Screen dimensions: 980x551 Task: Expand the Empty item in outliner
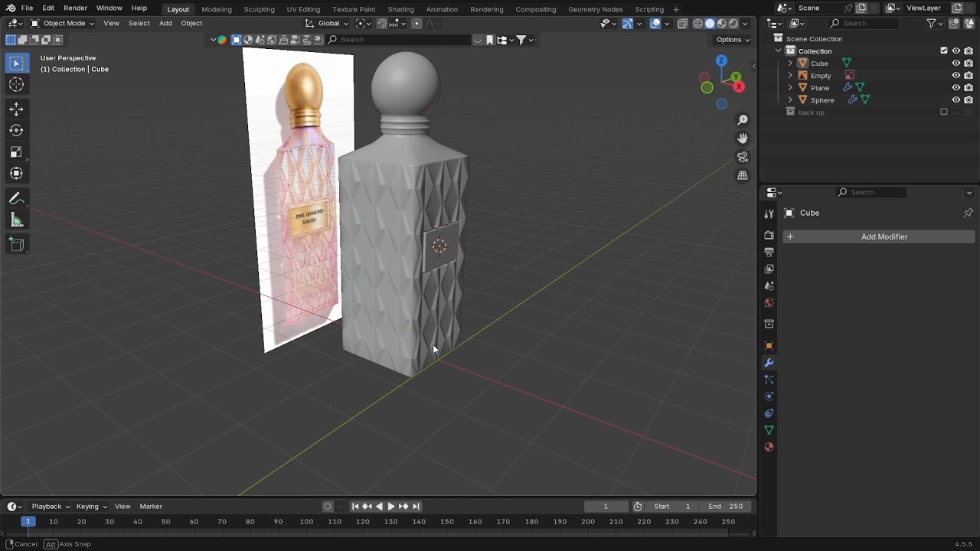[790, 76]
